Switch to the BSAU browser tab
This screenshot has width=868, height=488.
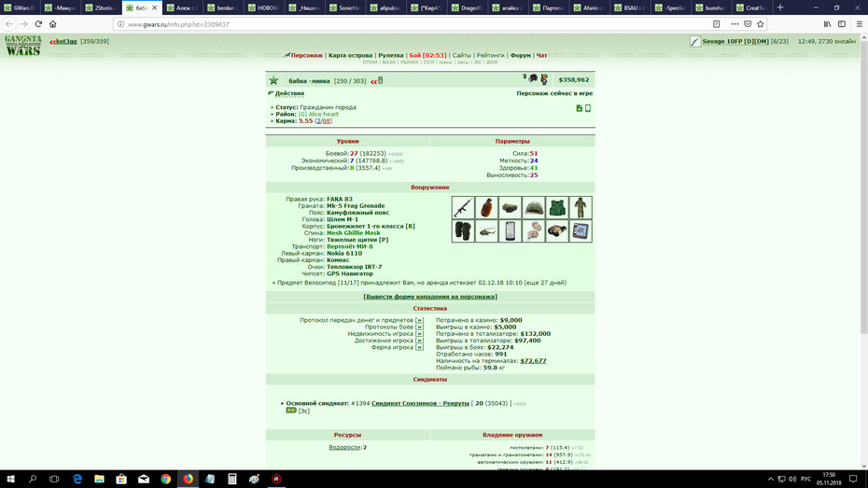[632, 7]
